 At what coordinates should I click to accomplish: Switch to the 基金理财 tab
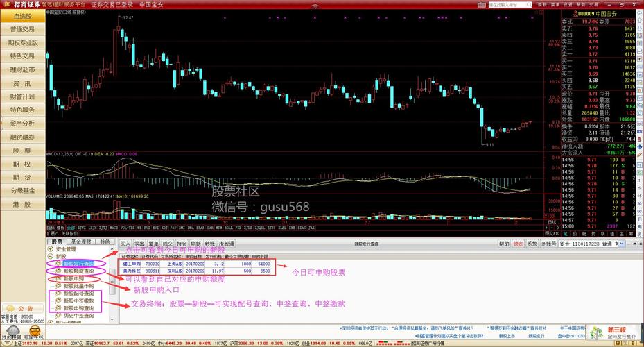click(x=81, y=242)
